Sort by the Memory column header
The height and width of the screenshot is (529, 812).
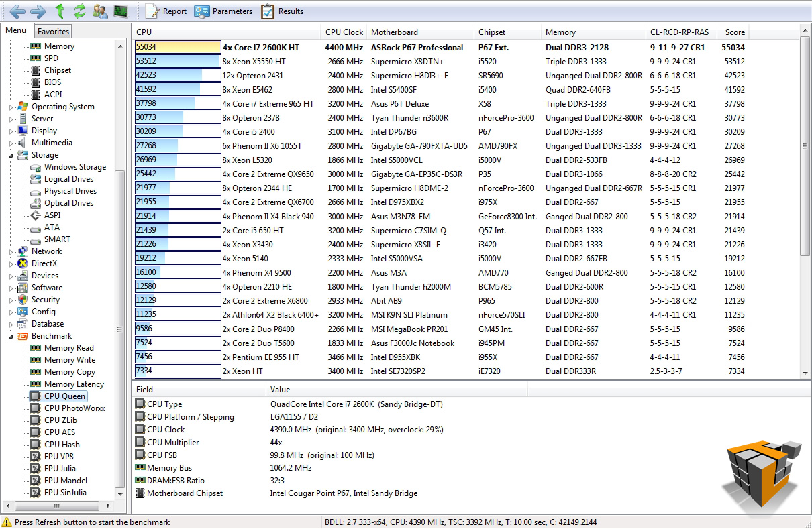click(x=594, y=32)
